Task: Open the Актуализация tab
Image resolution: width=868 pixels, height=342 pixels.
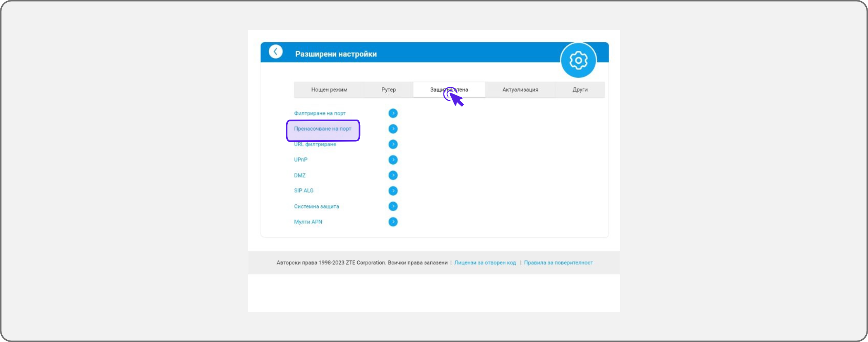Action: 520,90
